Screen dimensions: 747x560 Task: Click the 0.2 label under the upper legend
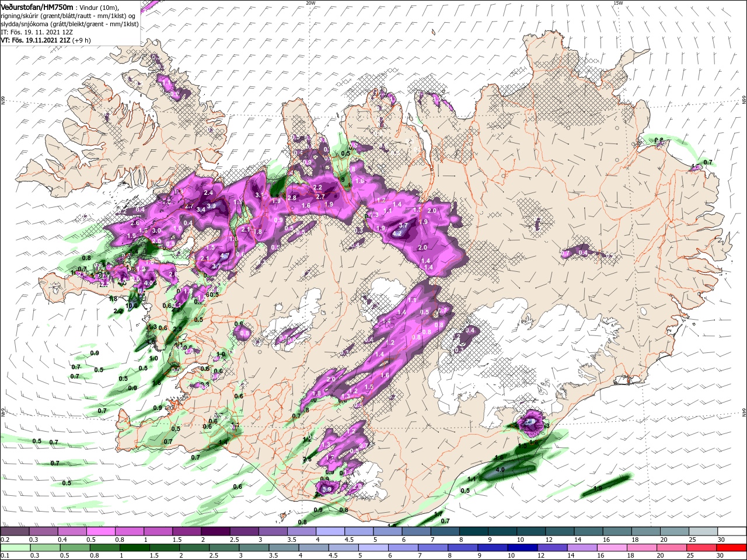point(5,540)
